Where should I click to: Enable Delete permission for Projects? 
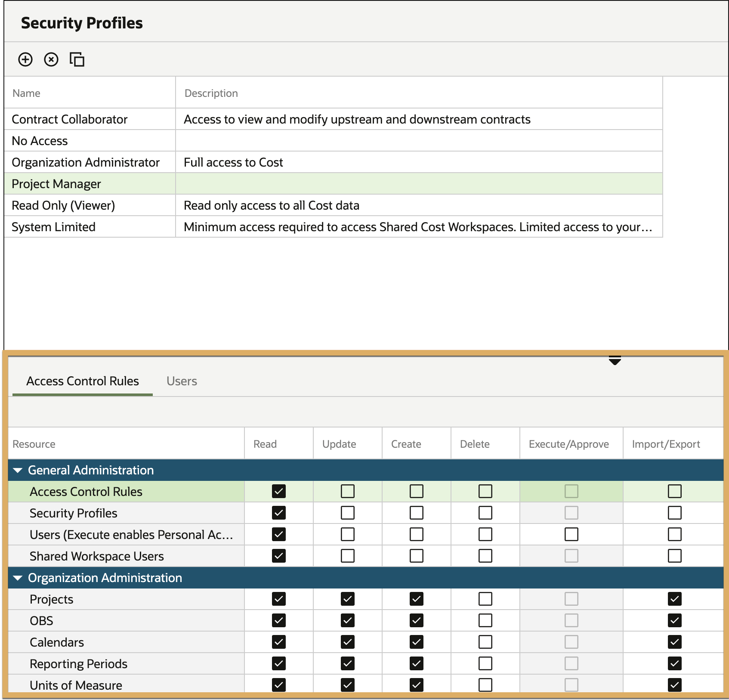(485, 599)
